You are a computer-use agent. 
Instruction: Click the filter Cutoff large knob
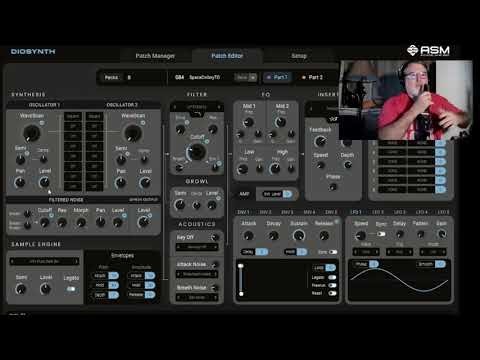coord(196,152)
